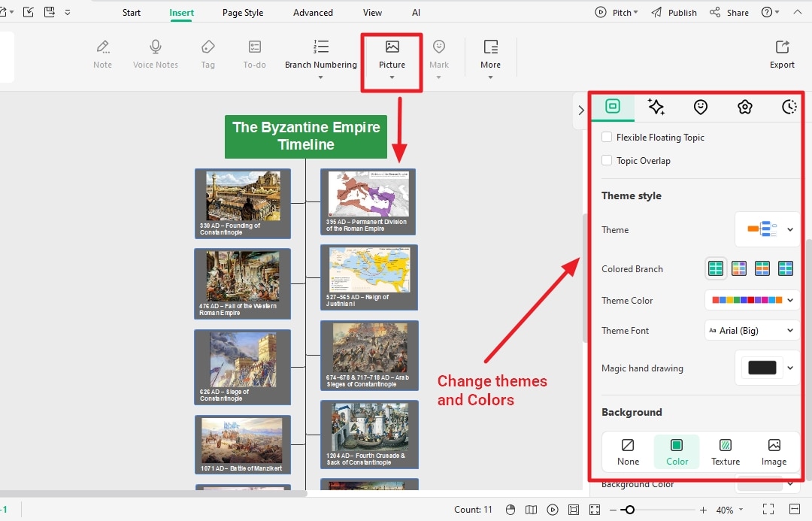Share the document

point(729,13)
